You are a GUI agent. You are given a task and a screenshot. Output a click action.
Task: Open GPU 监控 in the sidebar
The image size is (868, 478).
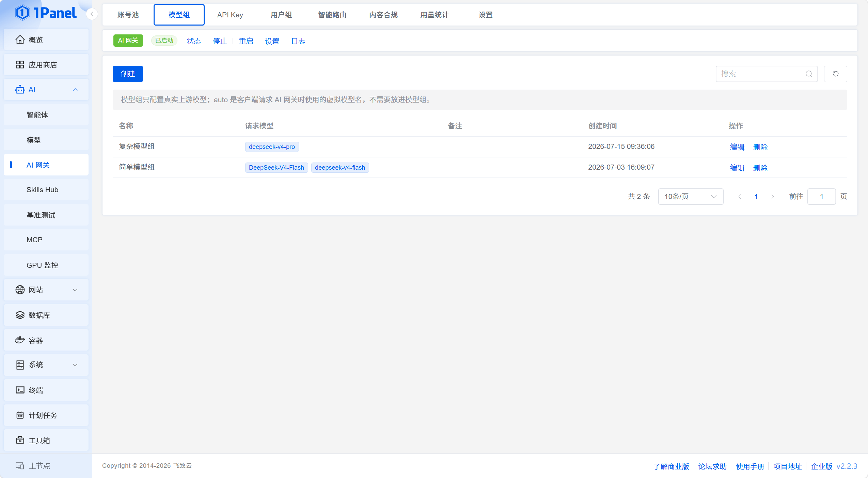(46, 265)
